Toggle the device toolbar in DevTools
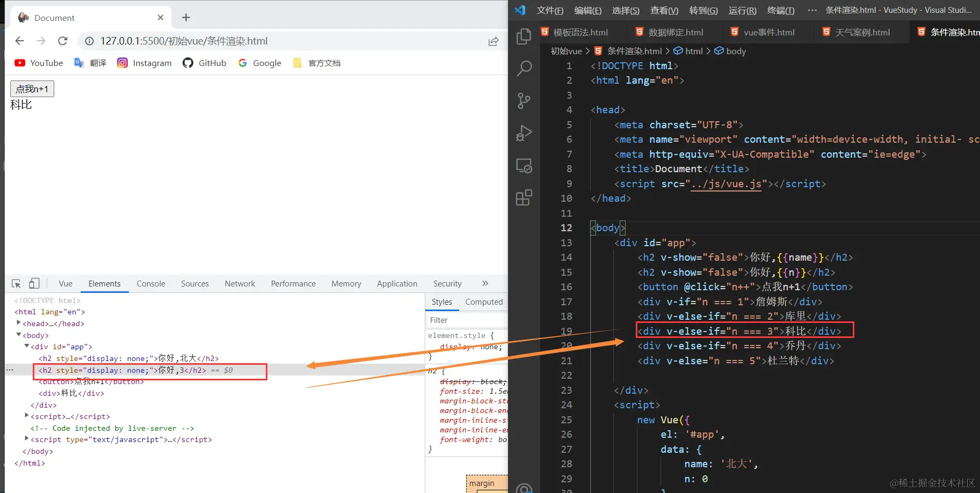Image resolution: width=980 pixels, height=493 pixels. pos(34,283)
